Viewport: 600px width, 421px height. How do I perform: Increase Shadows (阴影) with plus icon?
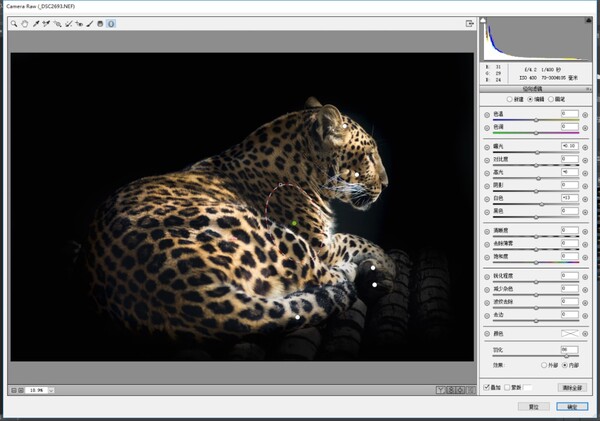pos(585,186)
